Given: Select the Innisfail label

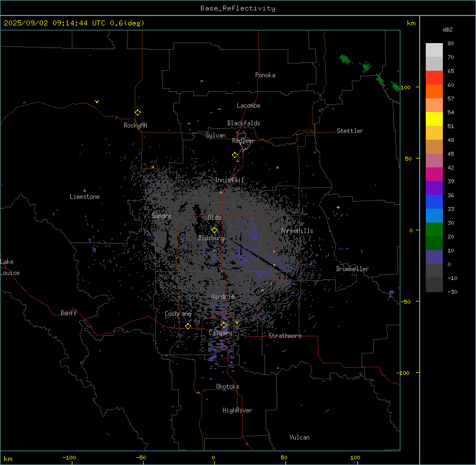Looking at the screenshot, I should 229,180.
